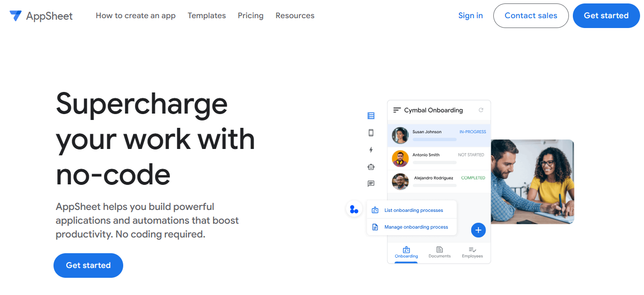Click the blue assistant dots icon
The height and width of the screenshot is (295, 644).
(x=354, y=209)
